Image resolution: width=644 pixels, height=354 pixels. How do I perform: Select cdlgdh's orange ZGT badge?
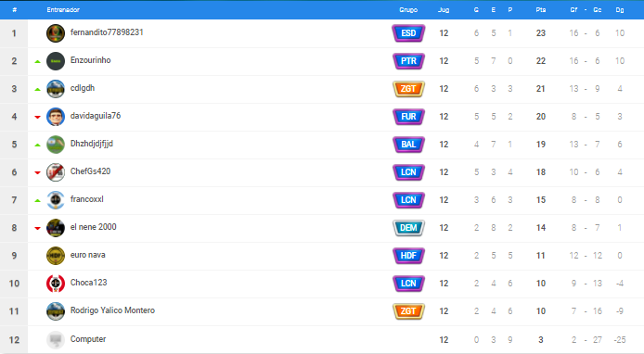coord(408,89)
